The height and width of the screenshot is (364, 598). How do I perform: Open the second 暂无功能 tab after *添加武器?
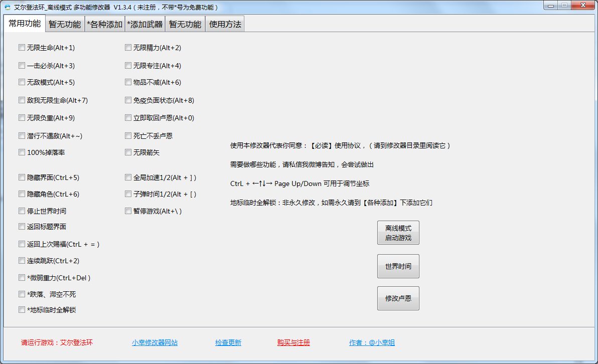pyautogui.click(x=185, y=25)
